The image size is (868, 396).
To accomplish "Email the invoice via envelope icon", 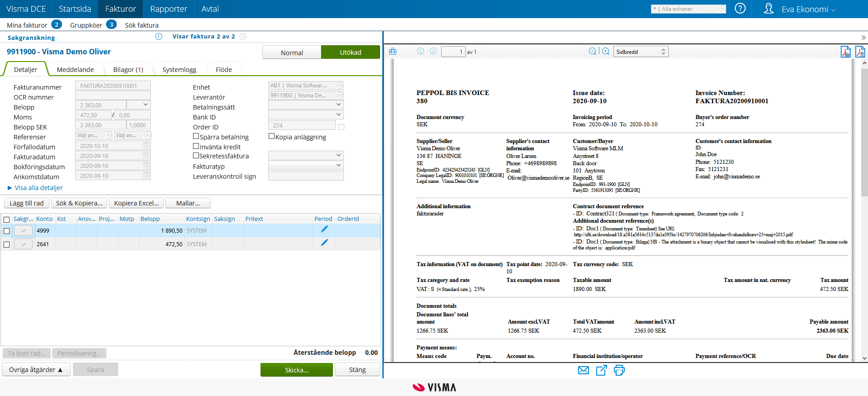I will [x=583, y=370].
